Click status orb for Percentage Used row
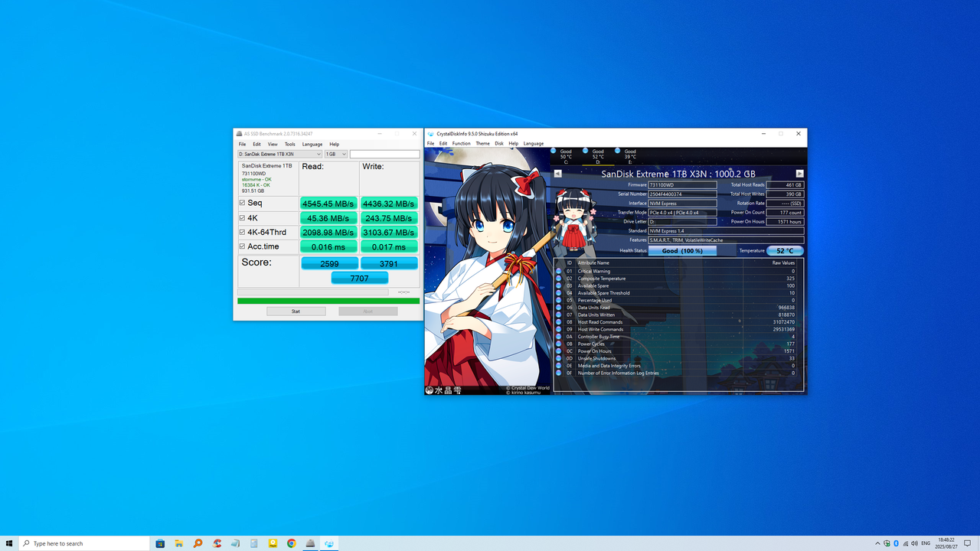This screenshot has width=980, height=551. point(558,300)
